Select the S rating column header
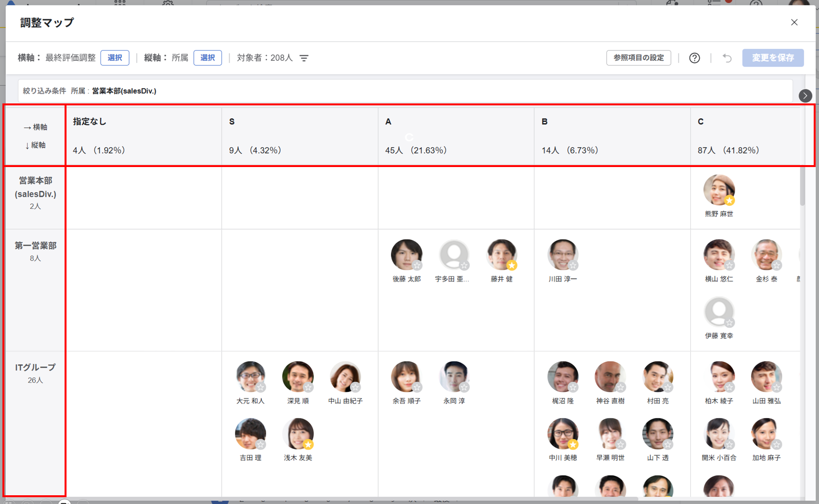This screenshot has height=504, width=819. tap(300, 136)
